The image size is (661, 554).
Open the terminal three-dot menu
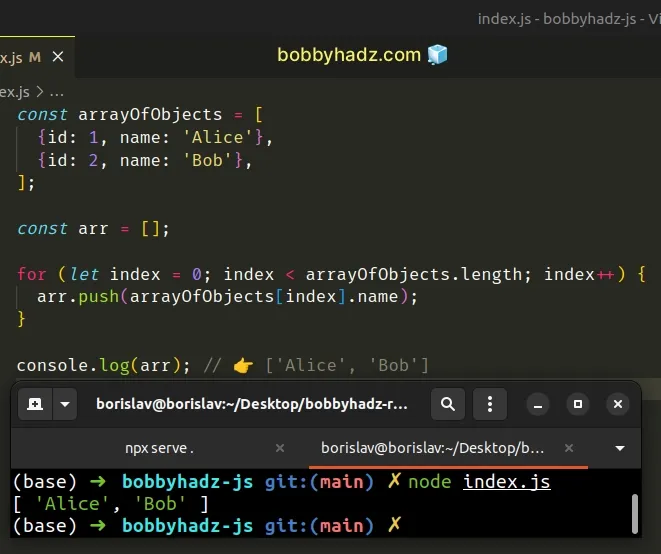(x=489, y=404)
